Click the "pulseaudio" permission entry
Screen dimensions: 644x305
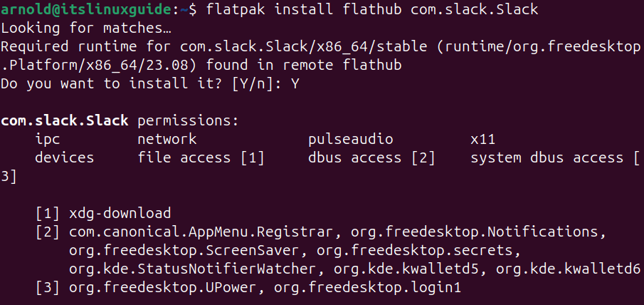tap(350, 139)
